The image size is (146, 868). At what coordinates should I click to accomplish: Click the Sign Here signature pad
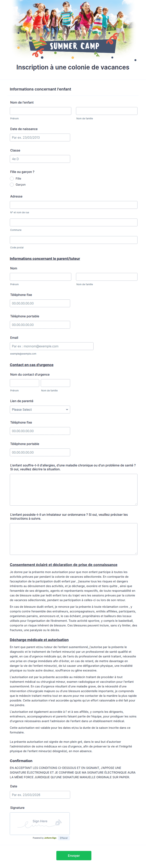click(40, 823)
